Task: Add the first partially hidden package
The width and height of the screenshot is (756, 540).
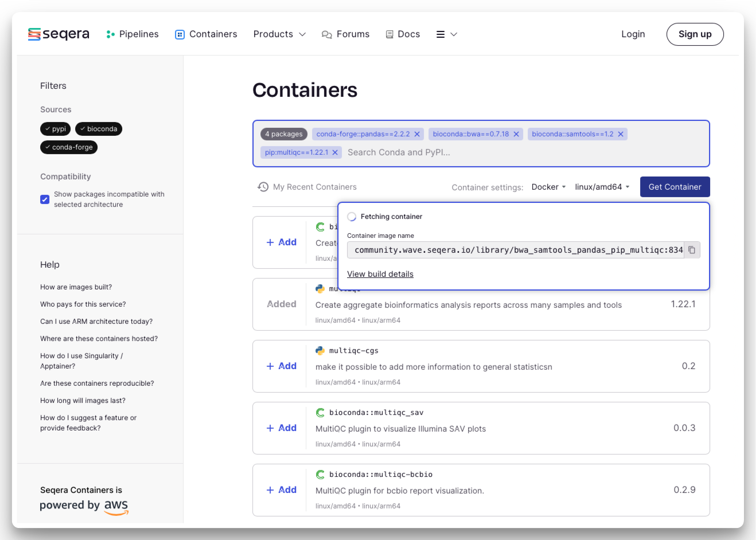Action: point(282,242)
